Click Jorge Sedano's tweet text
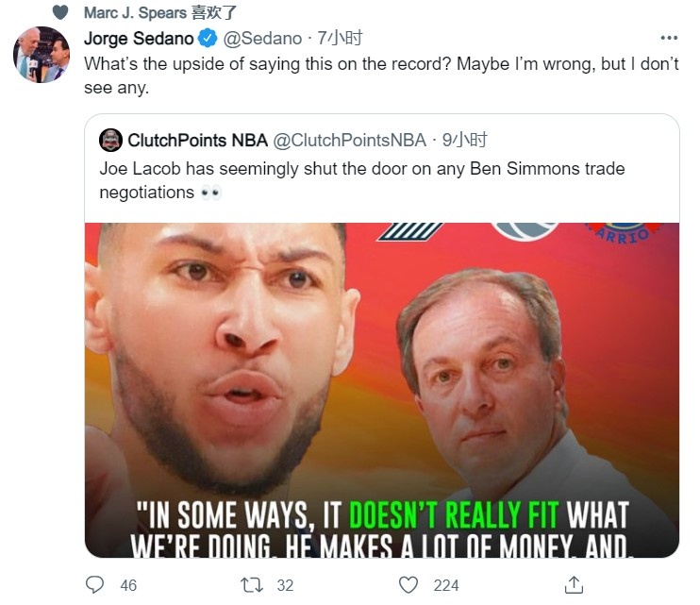This screenshot has width=700, height=605. click(x=368, y=77)
